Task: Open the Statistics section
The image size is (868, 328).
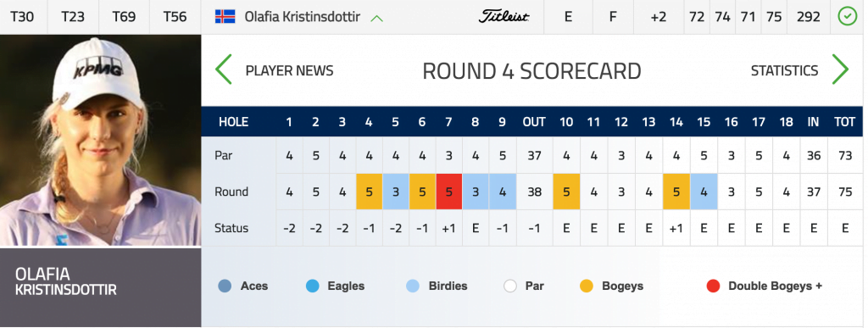Action: 784,71
